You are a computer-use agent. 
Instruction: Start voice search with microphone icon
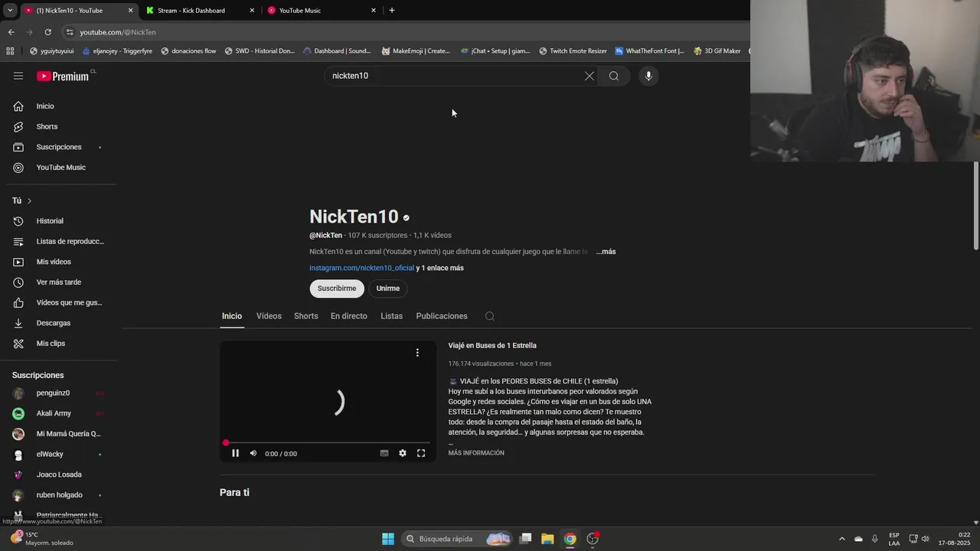pos(648,76)
